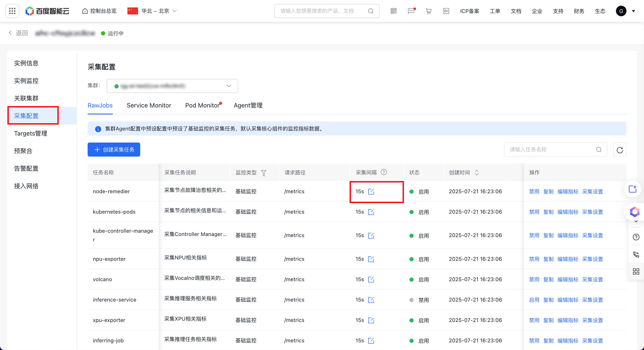
Task: Click the floating feedback note icon
Action: point(633,189)
